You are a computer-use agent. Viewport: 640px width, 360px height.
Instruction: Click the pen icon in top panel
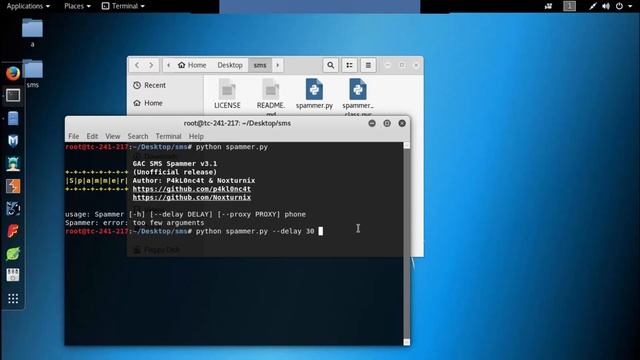pyautogui.click(x=593, y=6)
